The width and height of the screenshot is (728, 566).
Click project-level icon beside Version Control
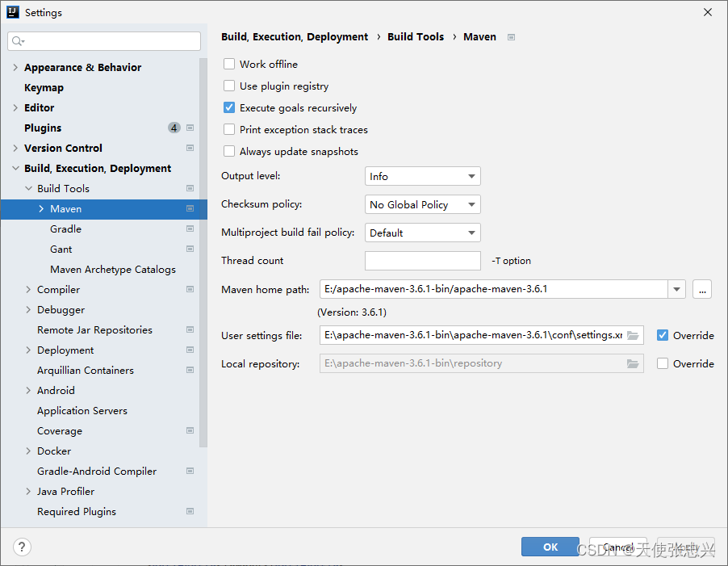pos(190,148)
